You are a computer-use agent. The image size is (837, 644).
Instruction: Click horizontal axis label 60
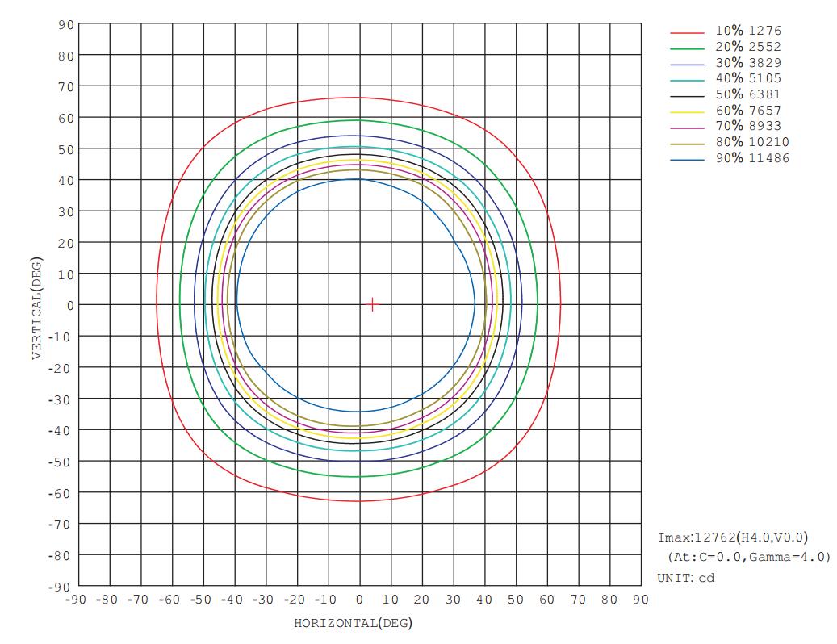[546, 600]
